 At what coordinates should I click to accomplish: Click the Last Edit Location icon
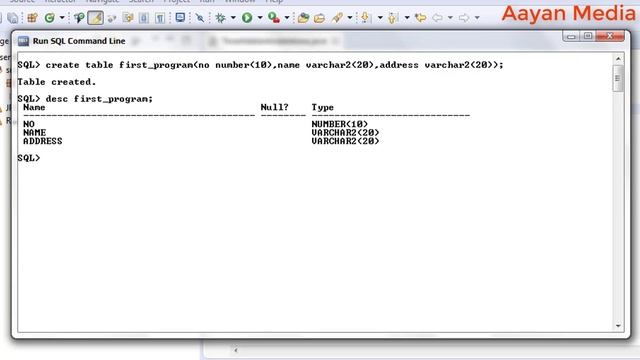tap(420, 18)
